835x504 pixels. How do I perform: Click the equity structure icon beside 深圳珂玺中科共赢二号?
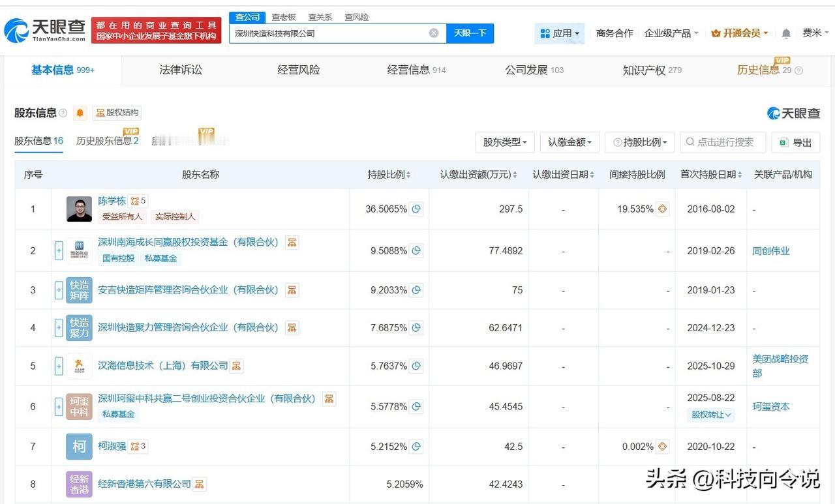click(329, 398)
